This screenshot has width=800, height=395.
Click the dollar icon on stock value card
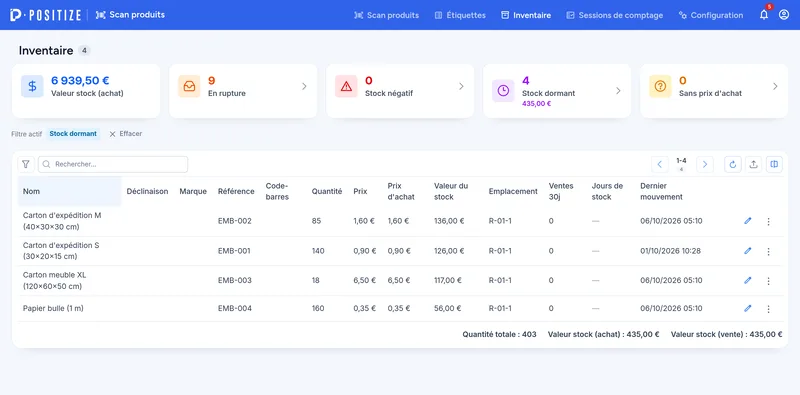(32, 86)
